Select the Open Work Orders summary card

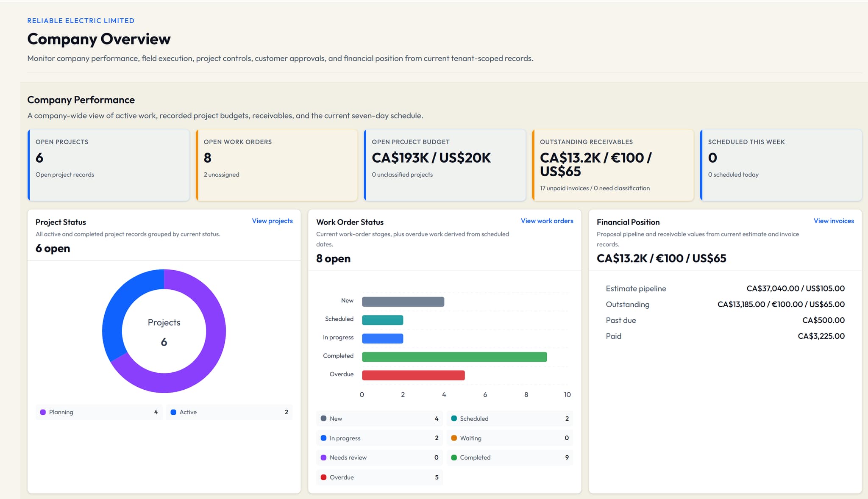pos(277,165)
